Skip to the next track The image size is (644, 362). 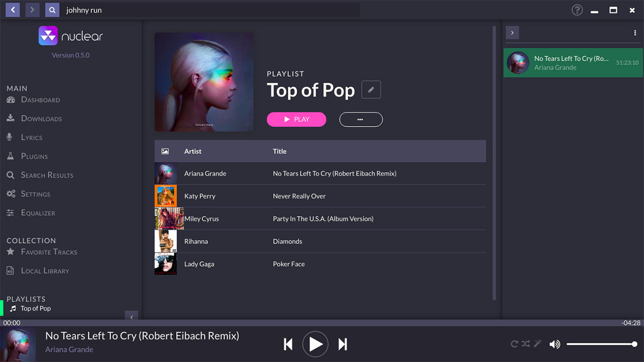(343, 344)
